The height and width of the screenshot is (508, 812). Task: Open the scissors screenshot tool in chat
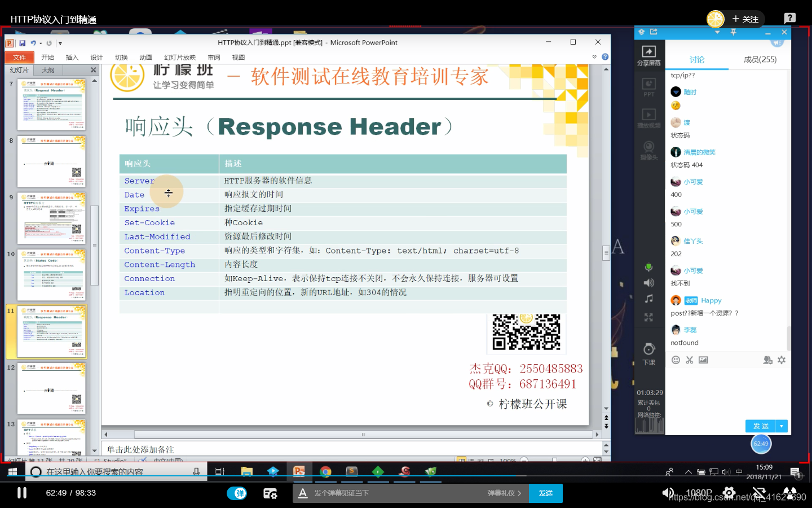click(690, 360)
